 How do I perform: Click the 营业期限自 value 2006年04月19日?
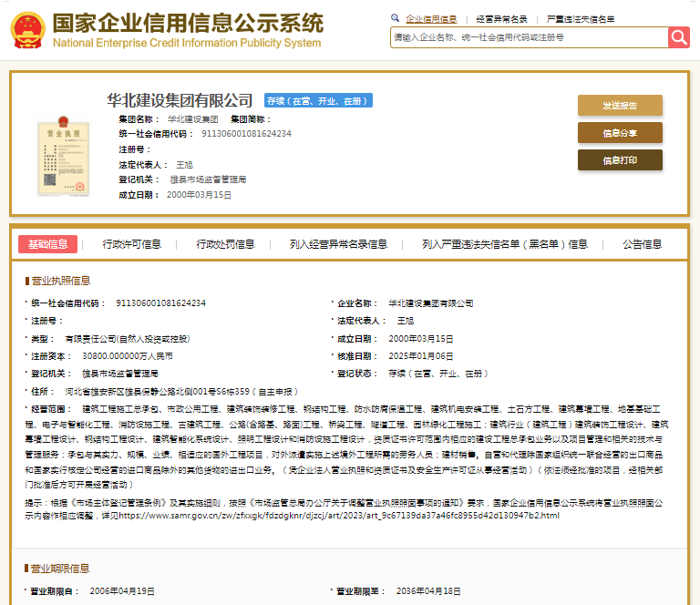tap(122, 591)
